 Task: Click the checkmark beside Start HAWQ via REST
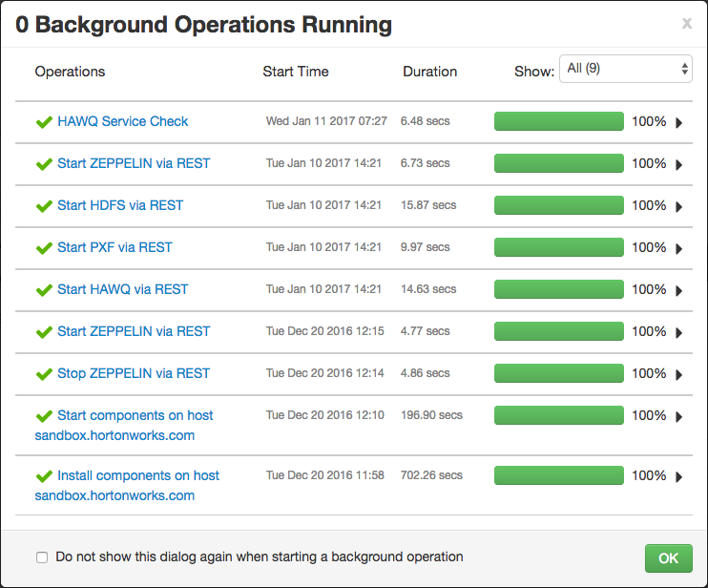tap(44, 290)
